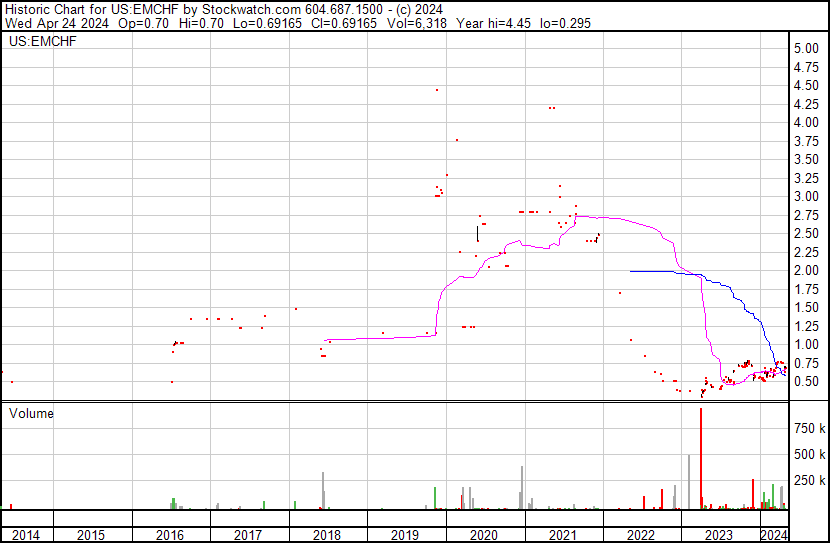Select the 2018 year label on time axis
Screen dimensions: 830x543
327,535
